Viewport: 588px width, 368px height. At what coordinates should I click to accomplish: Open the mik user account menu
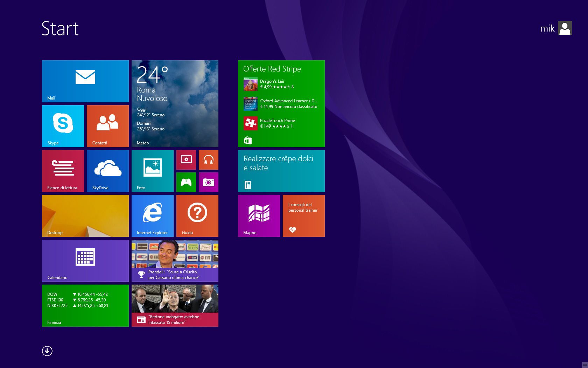point(555,28)
